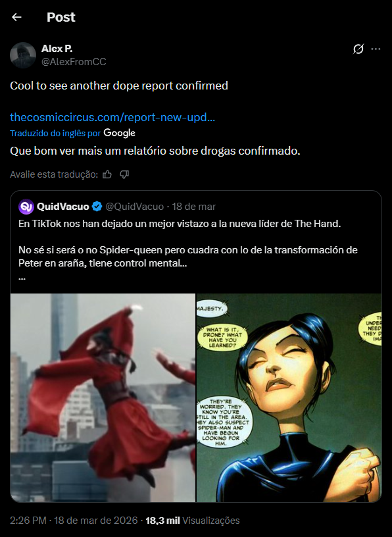Click the Grok slashed-circle icon
The image size is (392, 537).
point(358,49)
